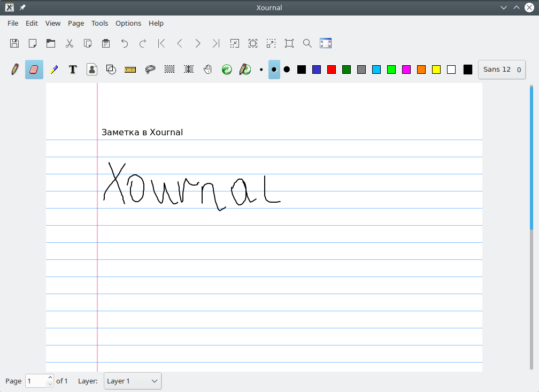
Task: Pick the gray color swatch
Action: click(361, 70)
